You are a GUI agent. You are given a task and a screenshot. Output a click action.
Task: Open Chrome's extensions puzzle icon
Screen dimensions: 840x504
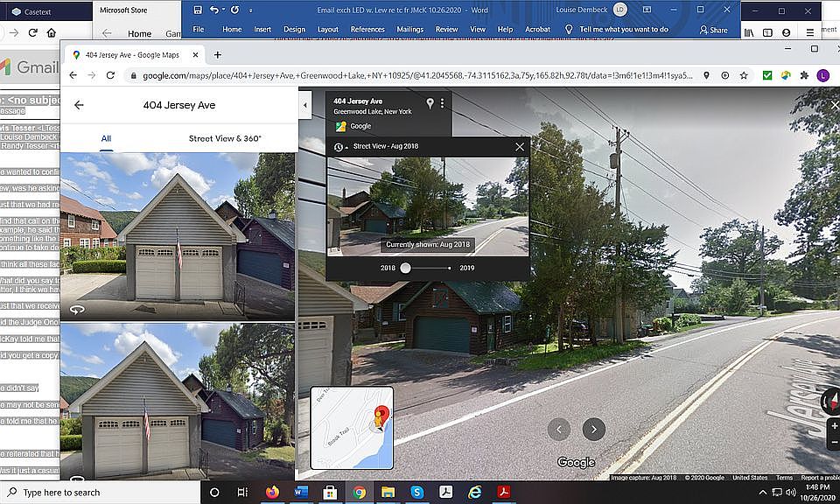pos(804,75)
